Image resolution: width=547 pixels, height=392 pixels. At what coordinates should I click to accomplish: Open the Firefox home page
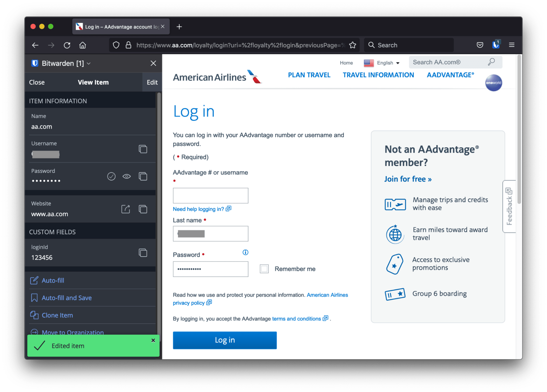click(x=83, y=45)
